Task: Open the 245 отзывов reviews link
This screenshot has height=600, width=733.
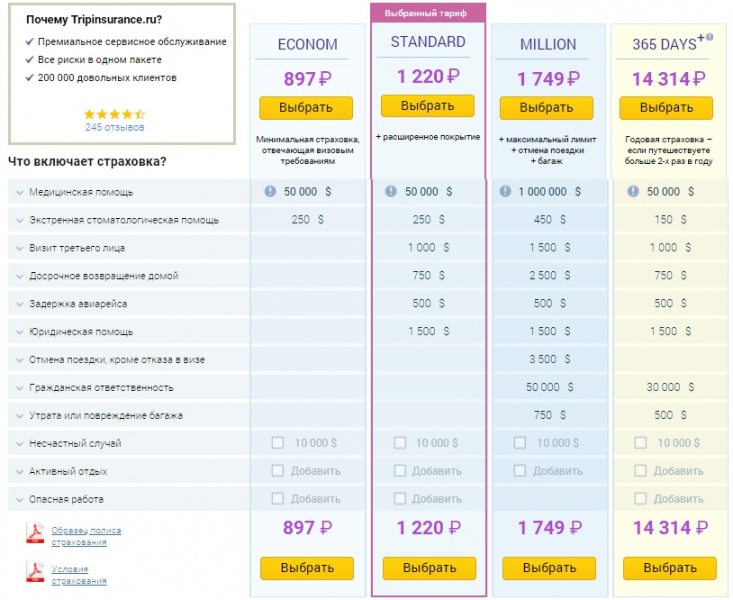Action: click(x=114, y=128)
